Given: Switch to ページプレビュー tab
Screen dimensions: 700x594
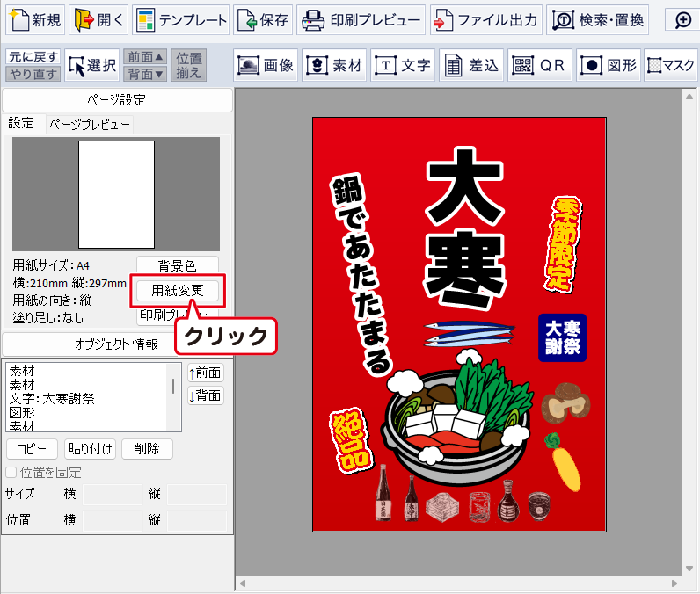Looking at the screenshot, I should 89,125.
